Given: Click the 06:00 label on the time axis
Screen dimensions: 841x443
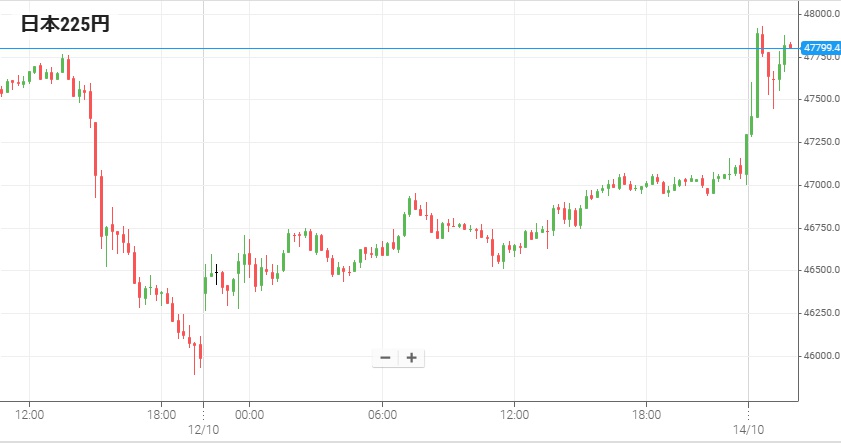Looking at the screenshot, I should (x=382, y=414).
